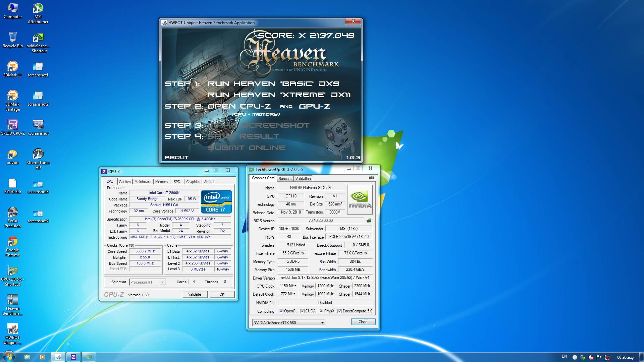Select the ooVoo desktop icon
Image resolution: width=644 pixels, height=362 pixels.
[x=13, y=157]
